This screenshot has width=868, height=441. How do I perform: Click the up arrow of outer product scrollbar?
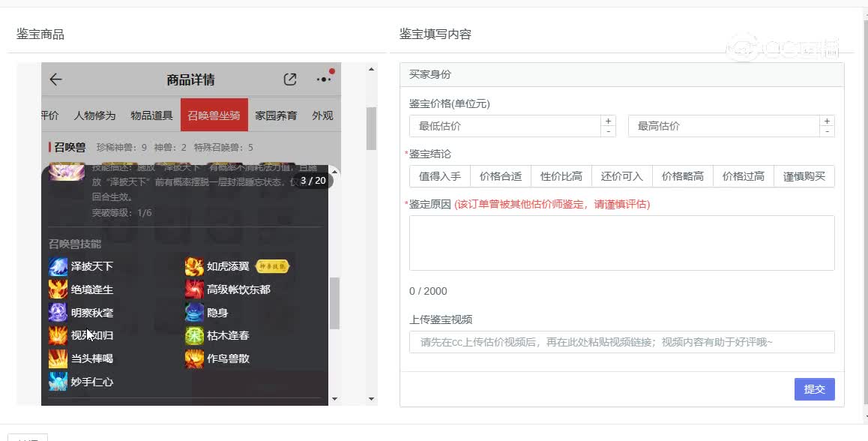pyautogui.click(x=371, y=69)
